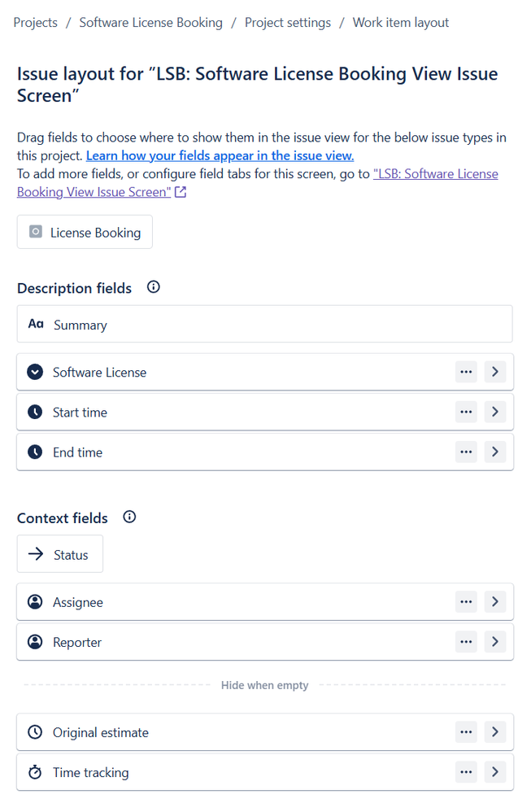The height and width of the screenshot is (812, 531).
Task: Open three-dot menu for Reporter field
Action: 466,642
